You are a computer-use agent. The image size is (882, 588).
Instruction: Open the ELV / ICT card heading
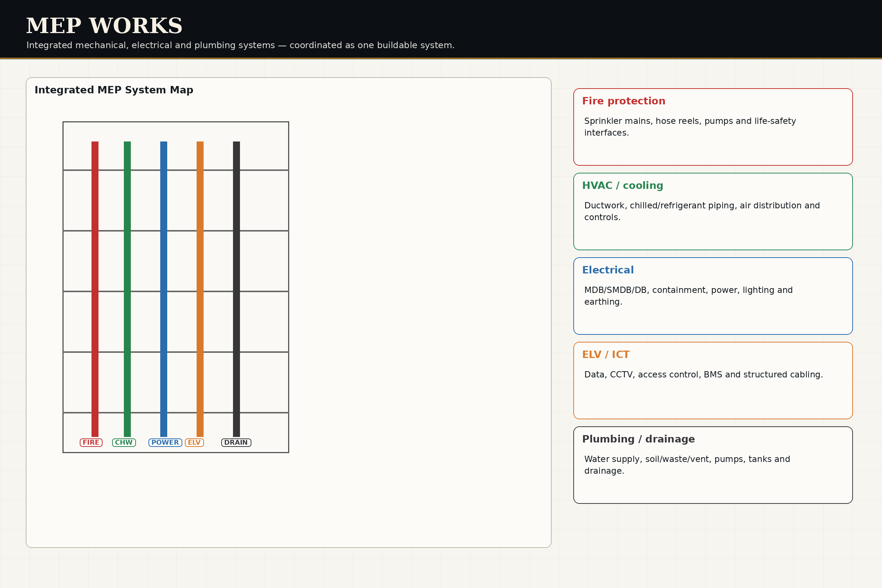pyautogui.click(x=606, y=354)
